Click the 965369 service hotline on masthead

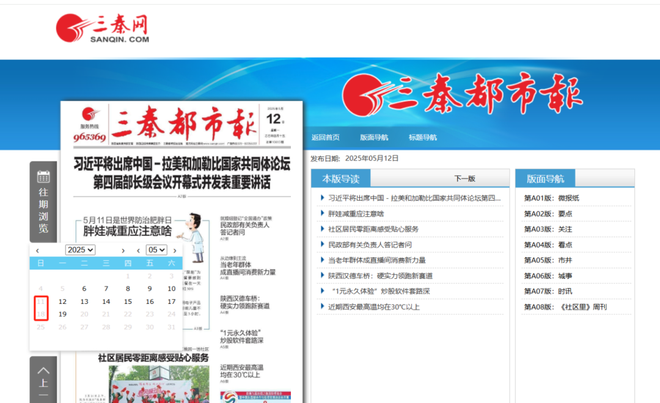89,137
